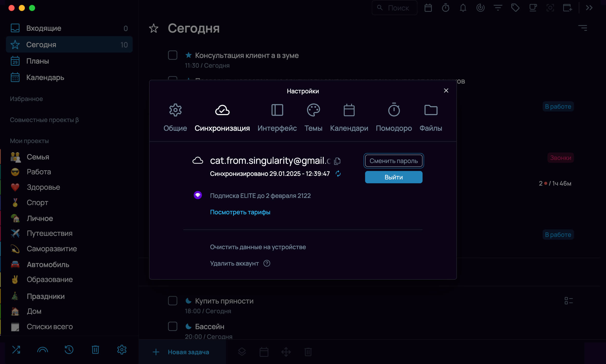The height and width of the screenshot is (364, 606).
Task: Open Планы in the sidebar
Action: point(69,61)
